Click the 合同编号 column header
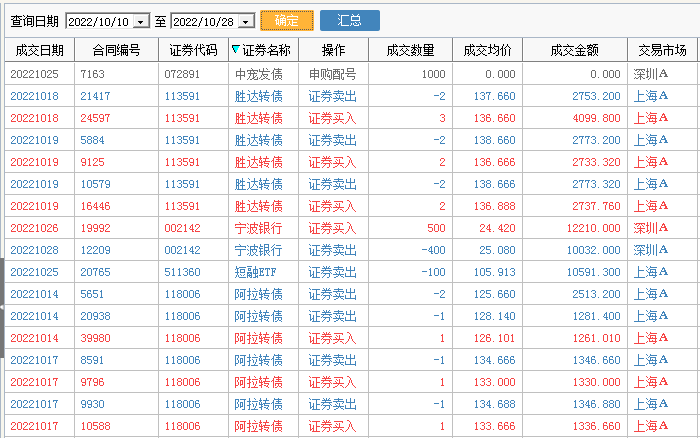 116,49
